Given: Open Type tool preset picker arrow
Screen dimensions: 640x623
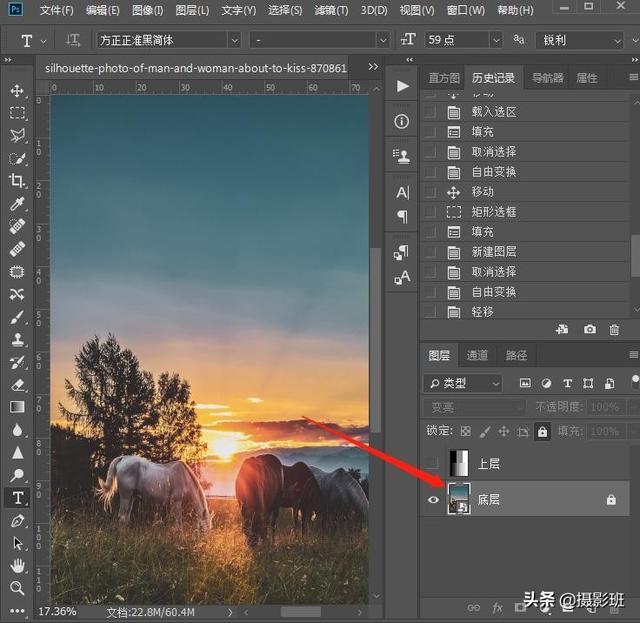Looking at the screenshot, I should 43,41.
